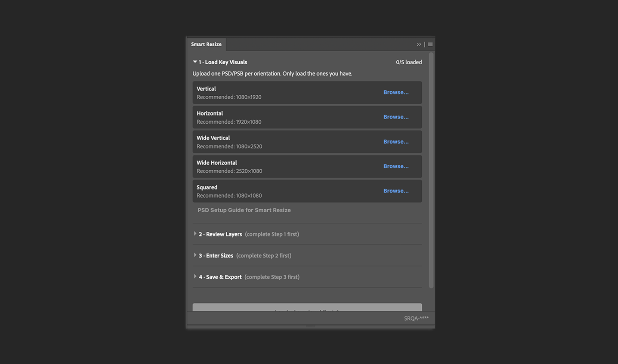
Task: Click 'Recommended: 1080×2520' text
Action: 229,146
